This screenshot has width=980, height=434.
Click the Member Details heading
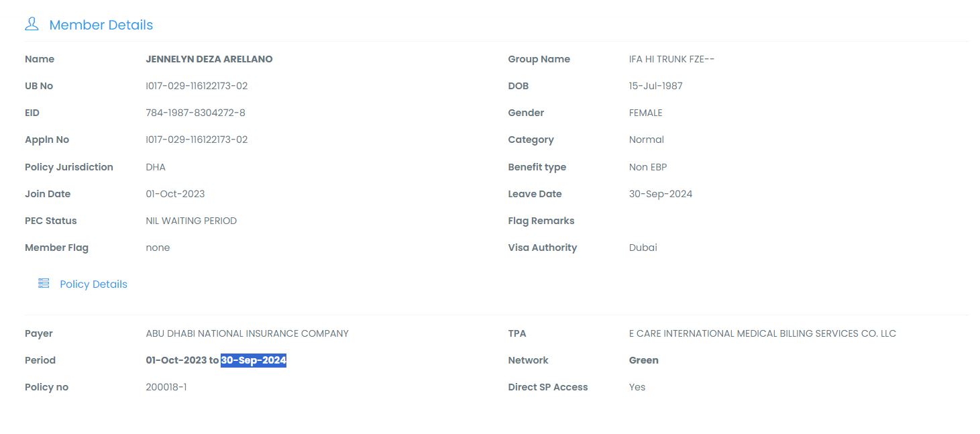tap(101, 25)
